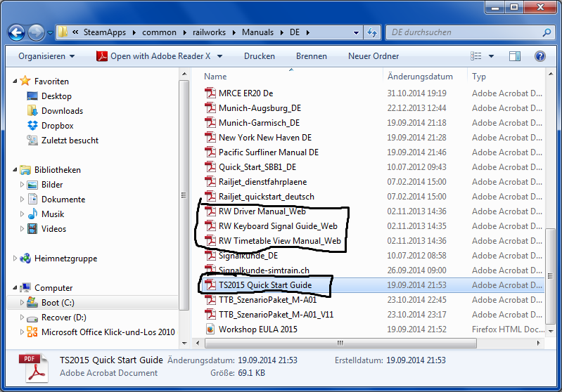562x392 pixels.
Task: Select Railjet_quickstart_deutsch file
Action: [267, 196]
